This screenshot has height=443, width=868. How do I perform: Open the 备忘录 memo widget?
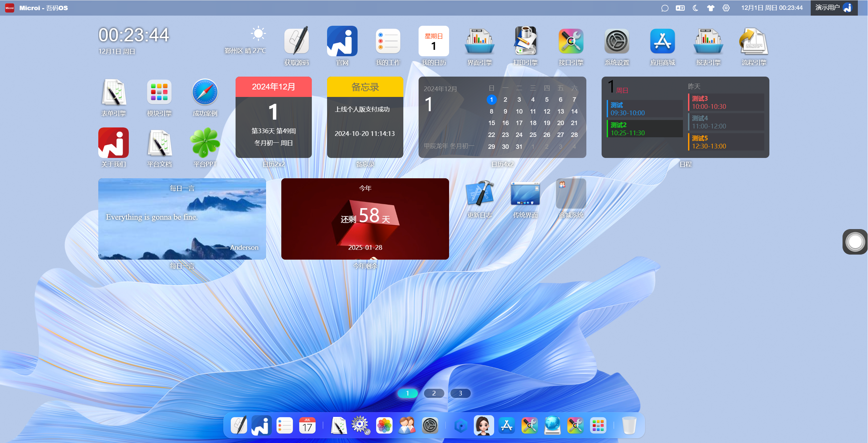(365, 117)
